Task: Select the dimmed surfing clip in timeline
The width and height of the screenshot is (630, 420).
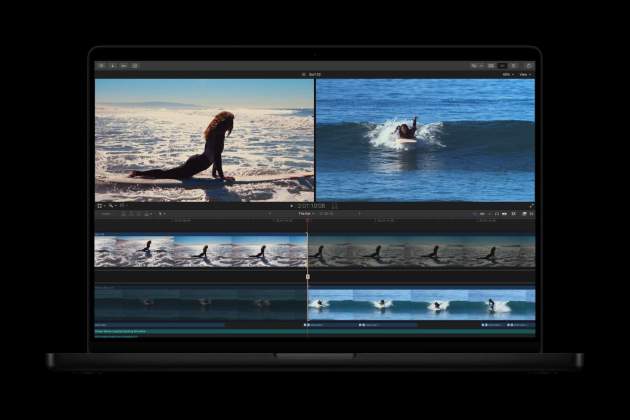Action: (201, 305)
